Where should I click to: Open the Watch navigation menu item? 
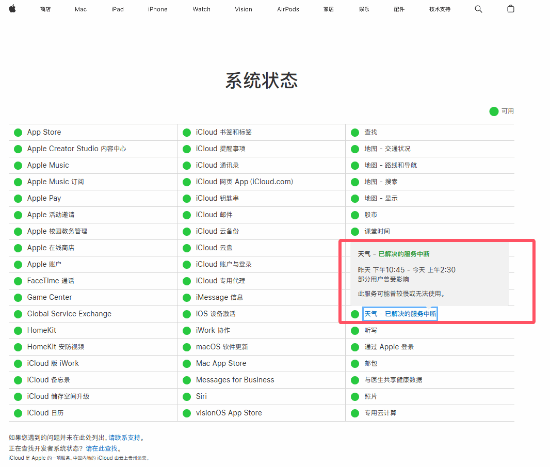[201, 9]
